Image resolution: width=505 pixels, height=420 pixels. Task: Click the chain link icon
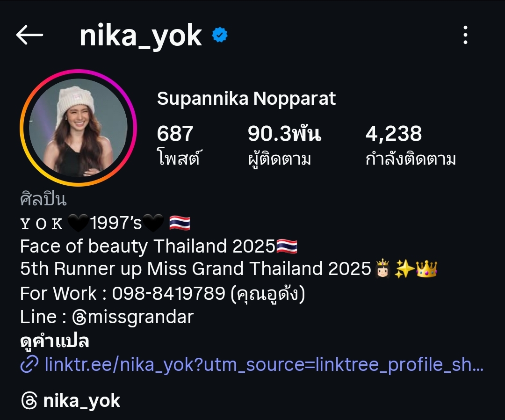[x=29, y=364]
